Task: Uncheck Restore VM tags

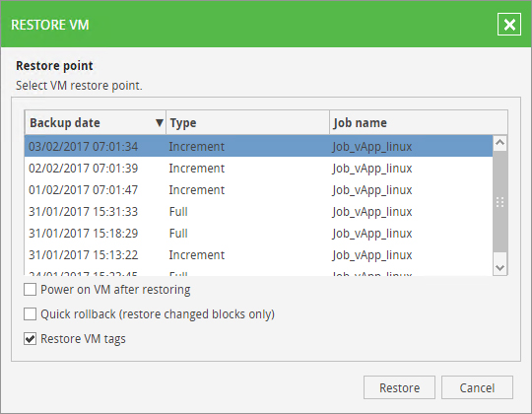Action: pos(30,339)
